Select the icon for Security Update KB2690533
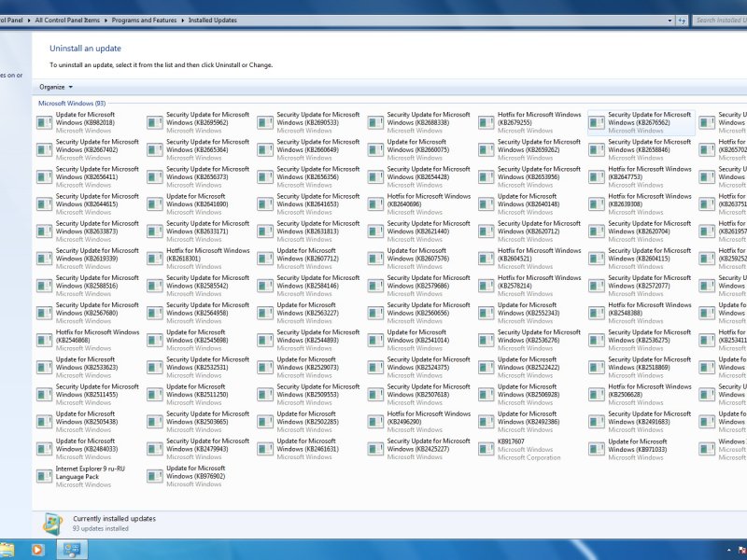Viewport: 747px width, 560px height. tap(265, 123)
